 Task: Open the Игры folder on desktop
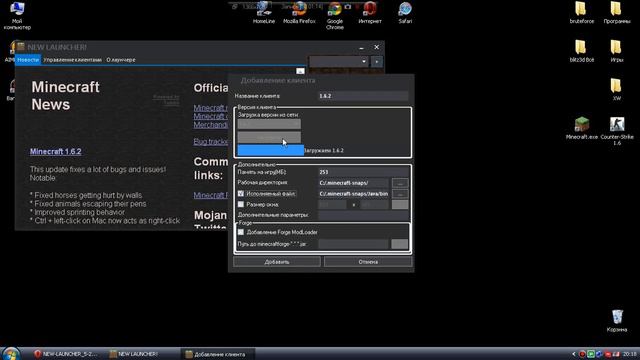617,51
